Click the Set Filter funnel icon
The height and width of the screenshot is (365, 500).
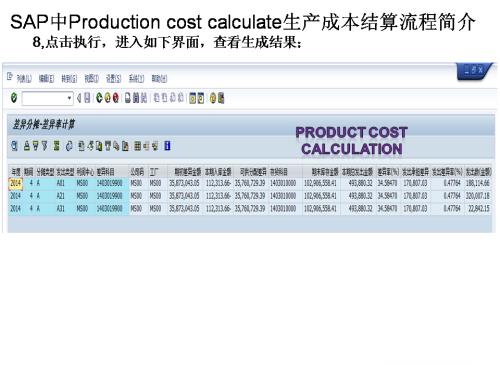44,146
